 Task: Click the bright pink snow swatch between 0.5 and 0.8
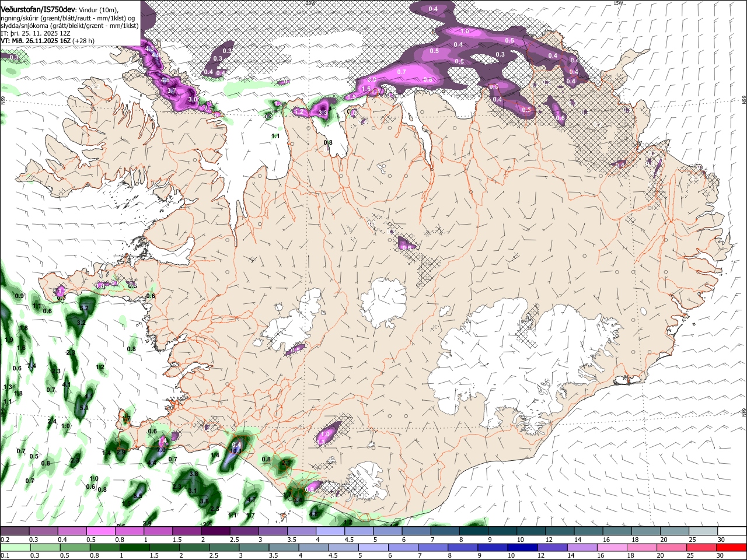pos(101,531)
